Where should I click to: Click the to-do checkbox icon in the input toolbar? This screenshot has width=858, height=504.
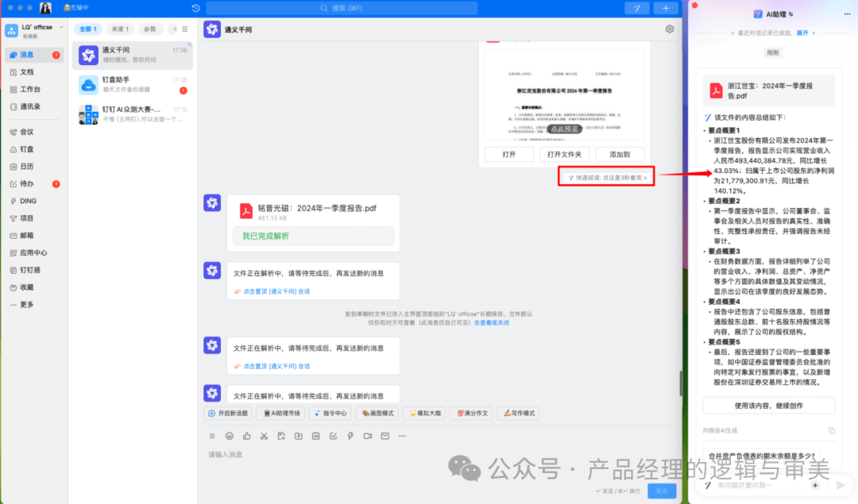click(333, 437)
